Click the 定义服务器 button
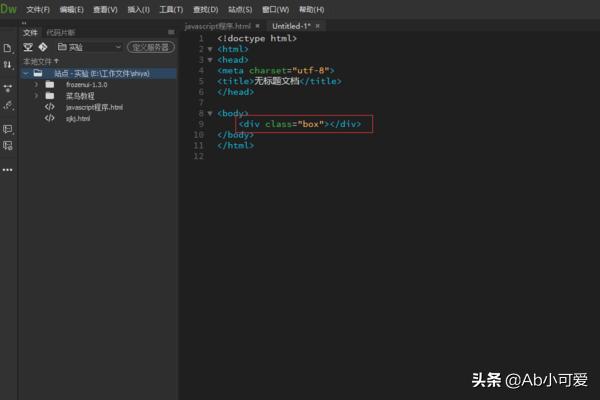This screenshot has width=600, height=400. (x=151, y=47)
